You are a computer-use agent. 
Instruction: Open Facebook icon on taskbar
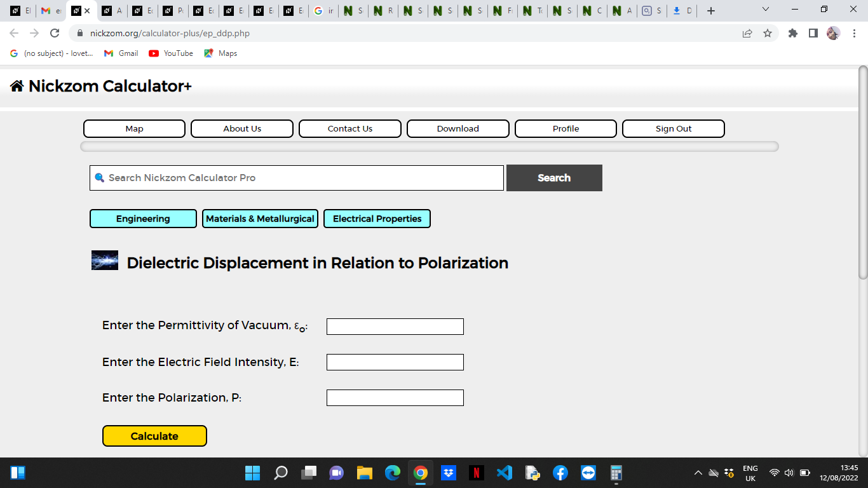560,473
